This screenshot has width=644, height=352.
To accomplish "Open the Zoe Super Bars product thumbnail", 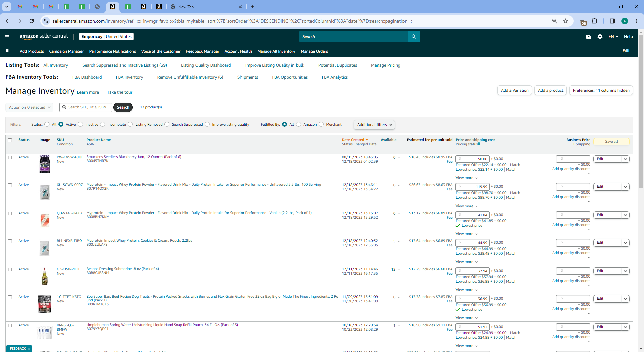I will point(45,304).
